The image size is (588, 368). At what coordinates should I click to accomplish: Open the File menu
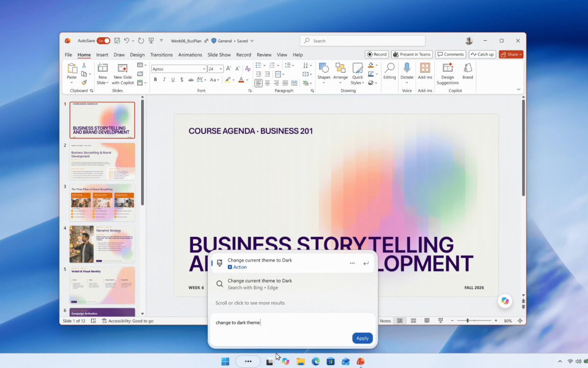coord(69,55)
